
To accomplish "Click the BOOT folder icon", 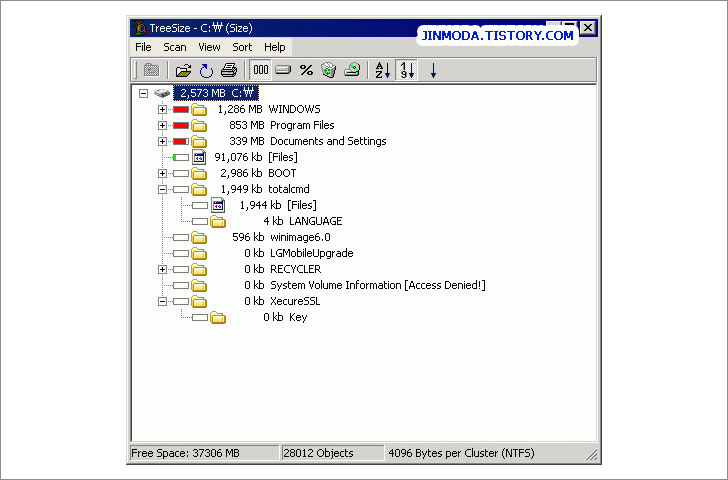I will (199, 174).
